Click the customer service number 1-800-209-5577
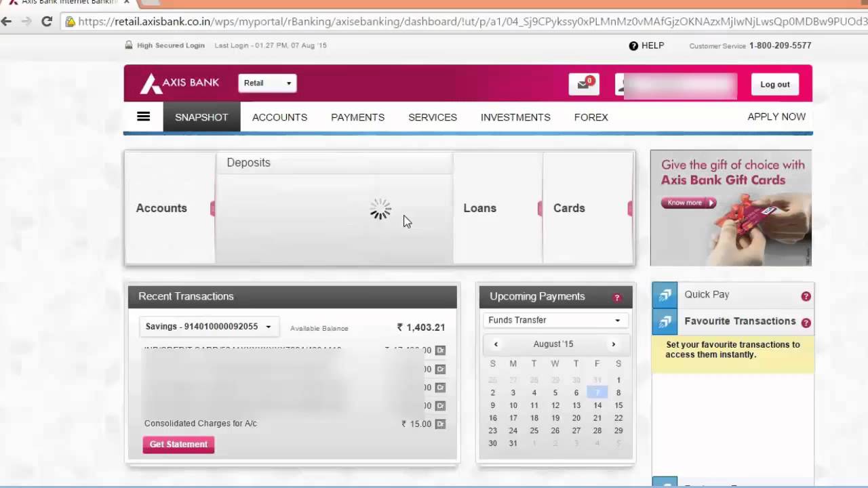The image size is (868, 488). (780, 45)
